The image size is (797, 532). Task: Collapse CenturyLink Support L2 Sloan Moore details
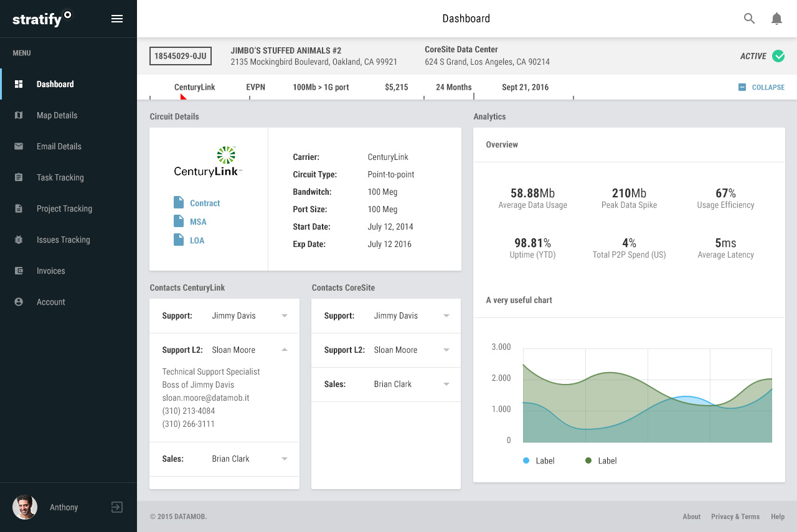(x=285, y=350)
